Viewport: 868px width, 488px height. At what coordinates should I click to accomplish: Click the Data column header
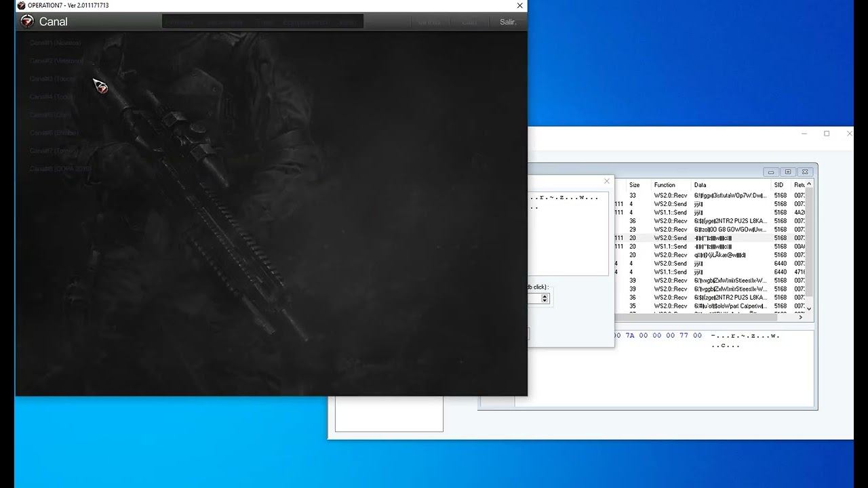click(x=731, y=185)
